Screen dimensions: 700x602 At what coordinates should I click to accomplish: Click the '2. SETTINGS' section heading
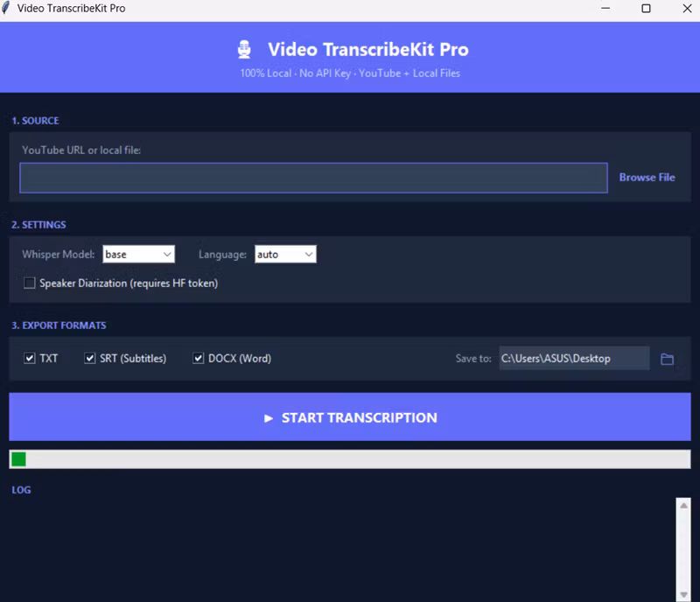(x=38, y=225)
